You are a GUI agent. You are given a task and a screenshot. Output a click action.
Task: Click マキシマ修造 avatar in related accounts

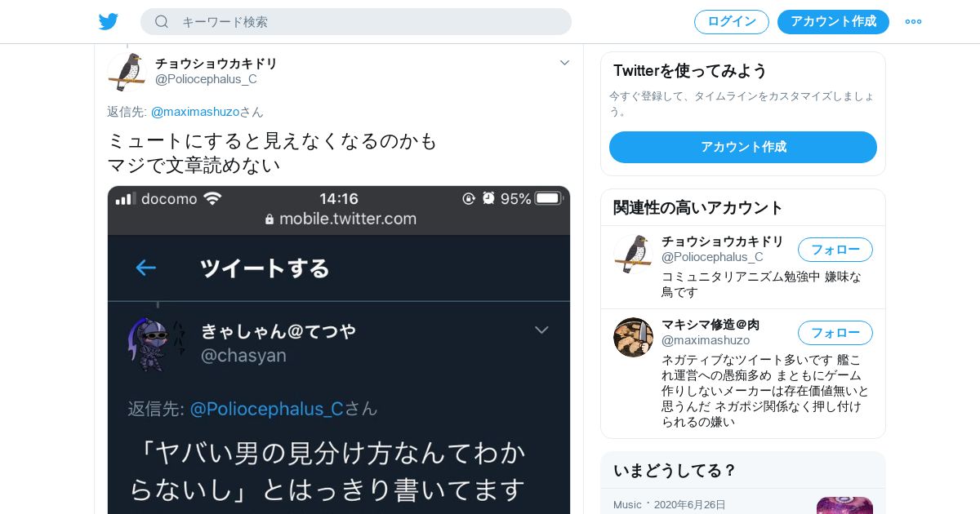pyautogui.click(x=633, y=337)
